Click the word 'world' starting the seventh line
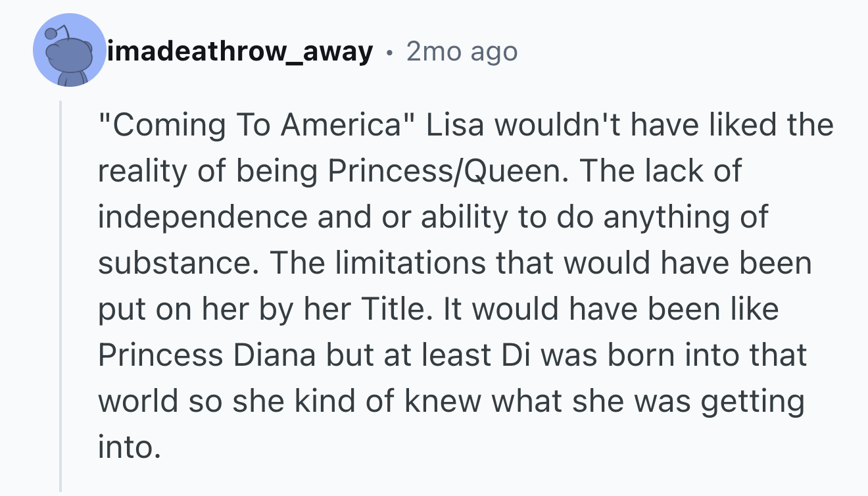868x496 pixels. 140,401
